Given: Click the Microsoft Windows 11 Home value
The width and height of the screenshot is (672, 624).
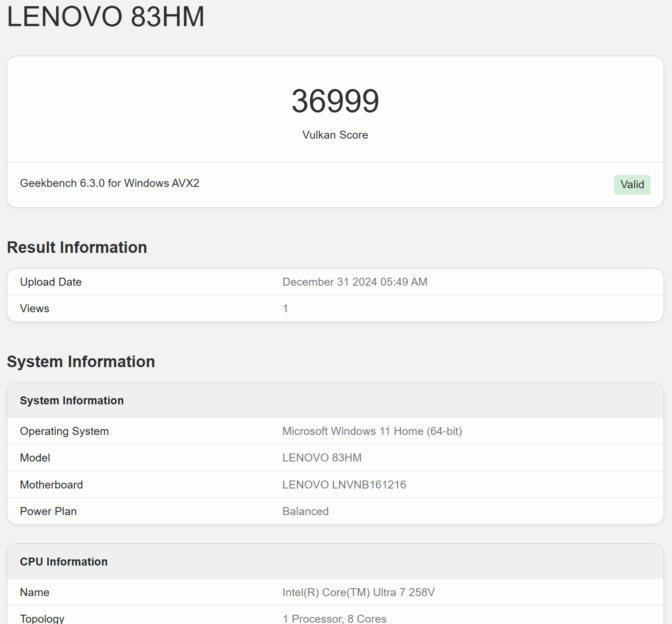Looking at the screenshot, I should [x=372, y=431].
